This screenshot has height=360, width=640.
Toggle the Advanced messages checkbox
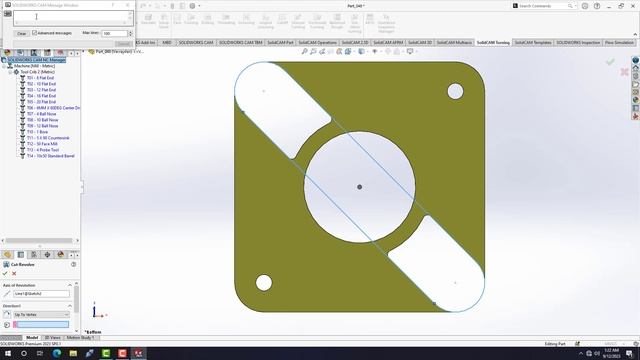[35, 33]
